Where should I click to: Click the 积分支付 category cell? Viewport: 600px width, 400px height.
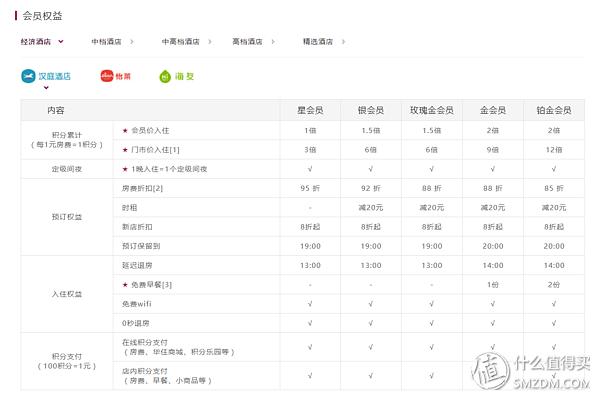pos(67,361)
